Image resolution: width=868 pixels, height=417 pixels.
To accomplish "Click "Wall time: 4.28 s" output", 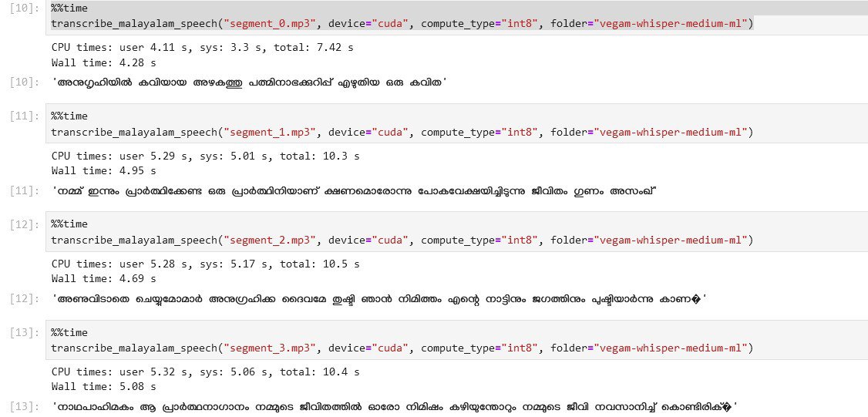I will (x=103, y=62).
